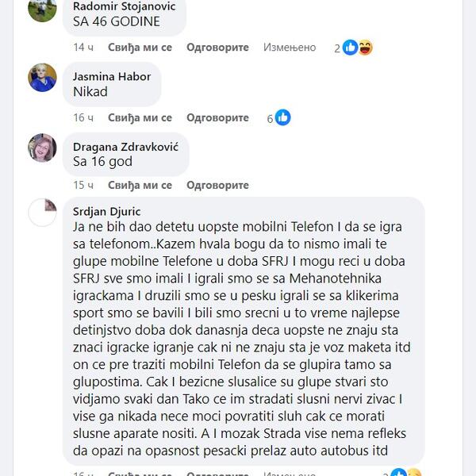Open Jasmina Habor's profile name link
The height and width of the screenshot is (476, 476).
point(111,77)
